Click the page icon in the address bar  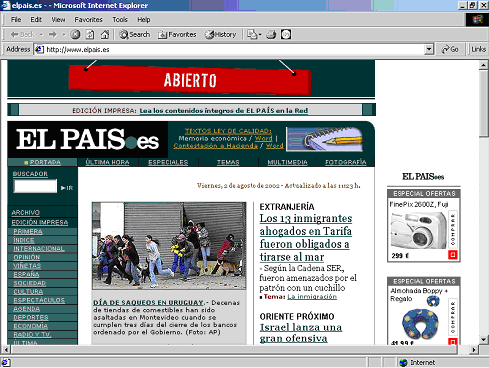tap(39, 49)
